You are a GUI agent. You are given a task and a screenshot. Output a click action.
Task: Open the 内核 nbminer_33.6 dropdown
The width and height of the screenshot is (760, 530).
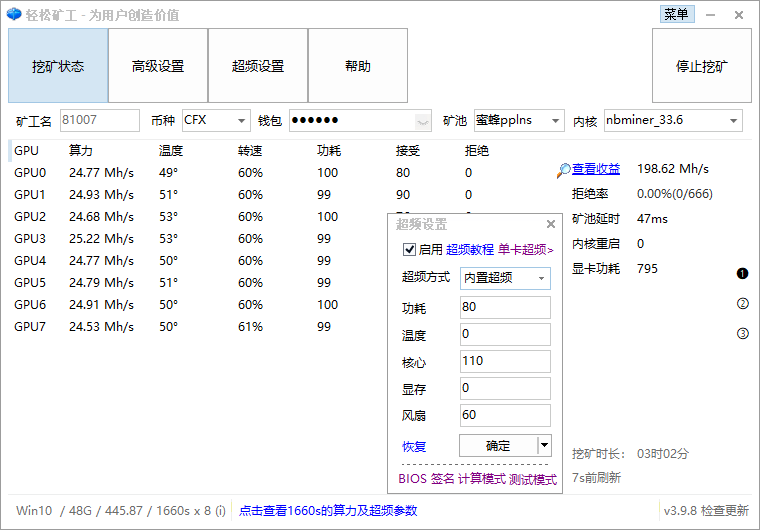[733, 121]
